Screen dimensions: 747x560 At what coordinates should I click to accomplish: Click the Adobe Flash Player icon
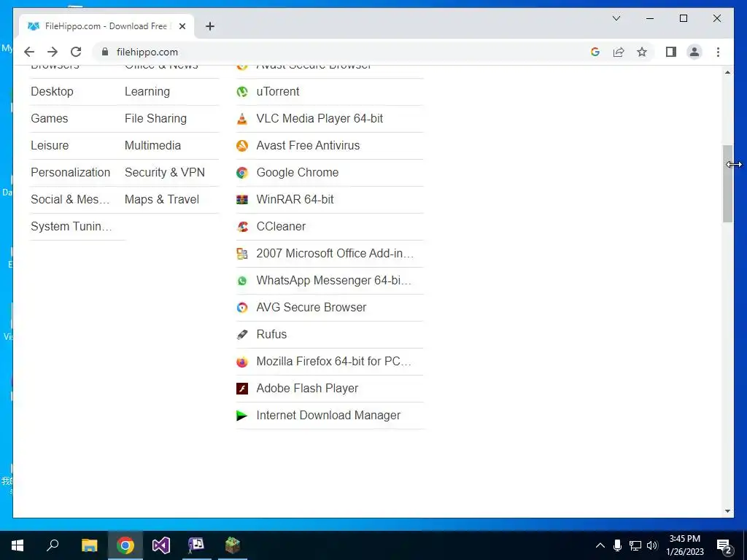pyautogui.click(x=242, y=389)
